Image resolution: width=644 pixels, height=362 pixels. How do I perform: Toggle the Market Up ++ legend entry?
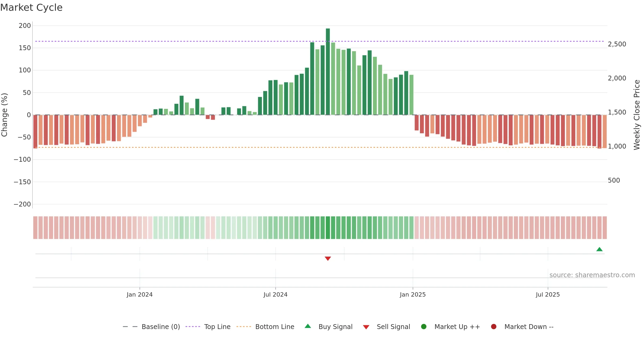tap(451, 327)
